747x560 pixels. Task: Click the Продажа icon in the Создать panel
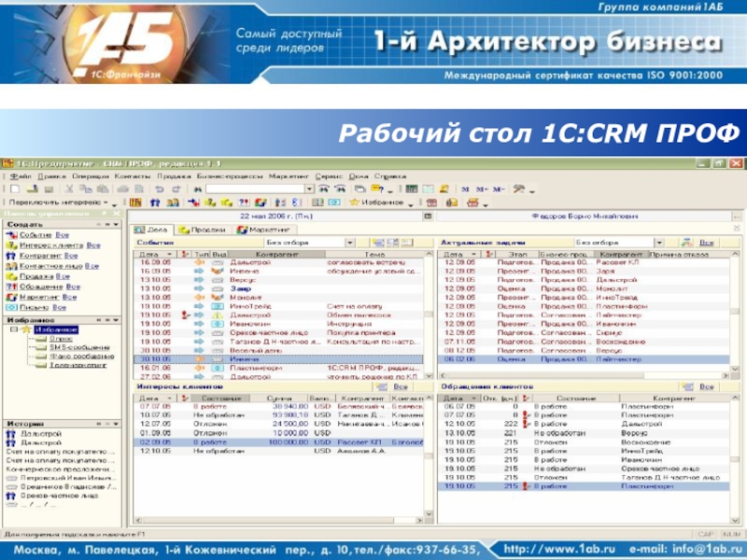[11, 276]
